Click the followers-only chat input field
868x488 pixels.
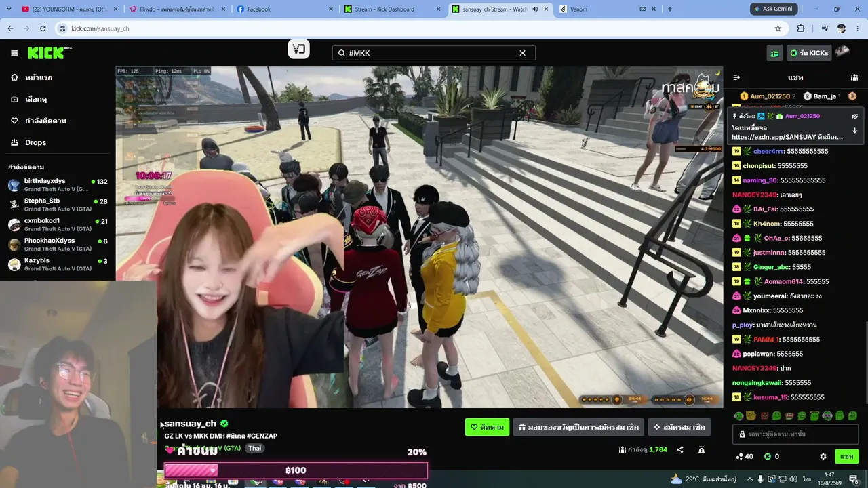(795, 434)
